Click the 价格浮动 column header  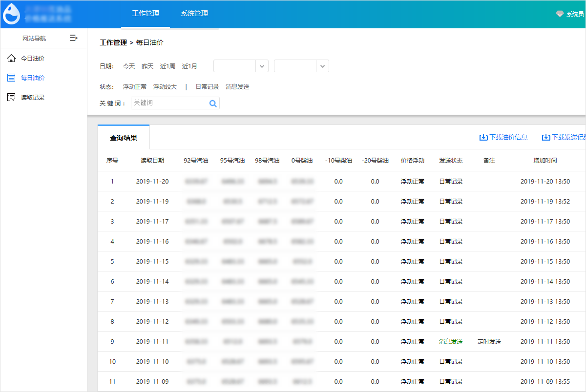413,161
